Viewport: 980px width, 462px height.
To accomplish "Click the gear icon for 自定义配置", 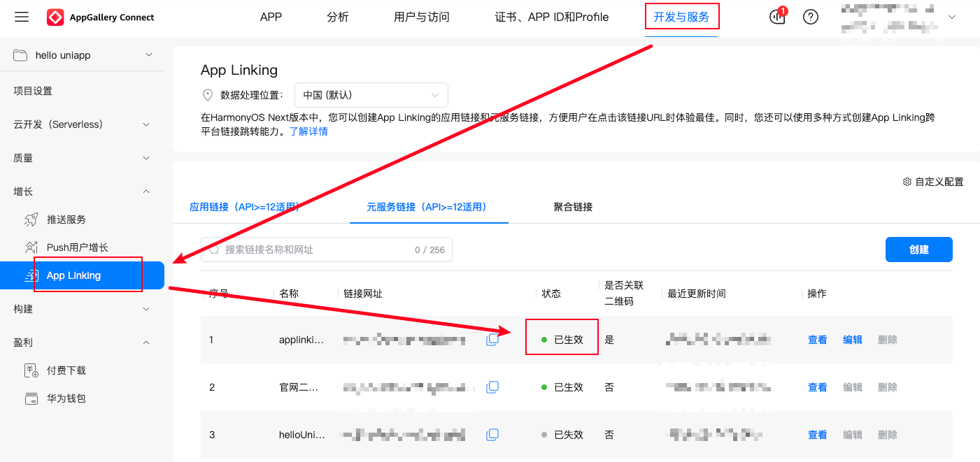I will 907,182.
